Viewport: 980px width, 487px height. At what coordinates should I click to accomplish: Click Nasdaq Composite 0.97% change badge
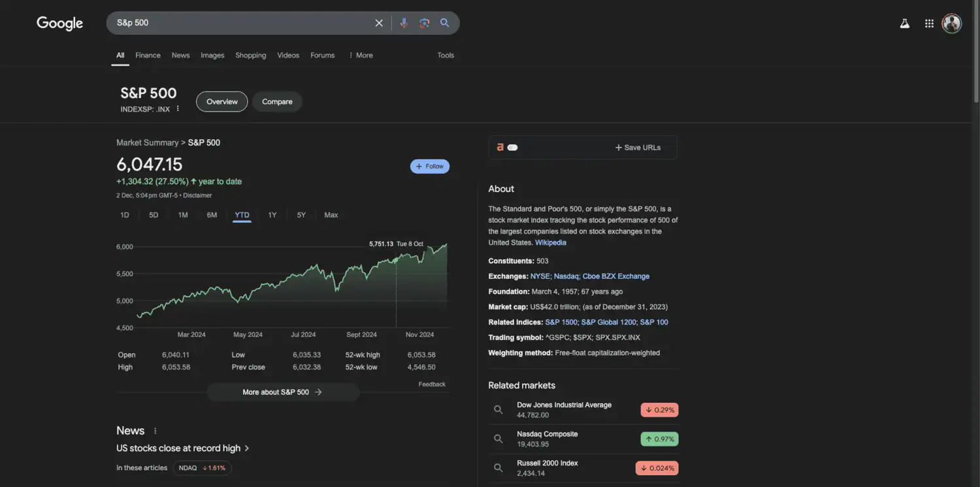[659, 439]
